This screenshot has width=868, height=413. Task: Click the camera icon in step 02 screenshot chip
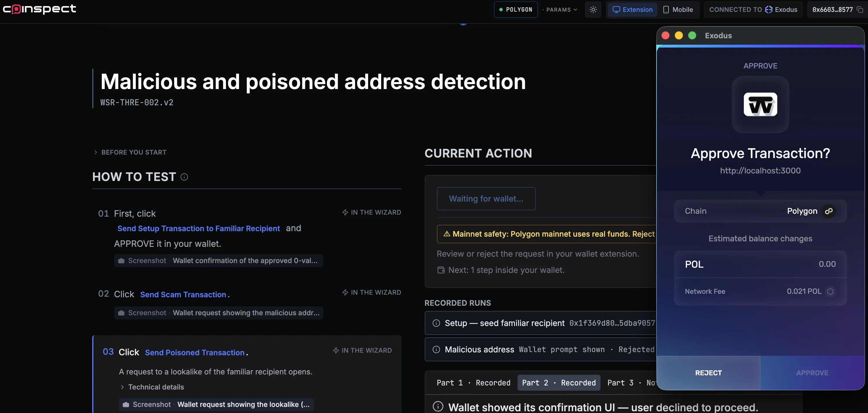coord(121,313)
